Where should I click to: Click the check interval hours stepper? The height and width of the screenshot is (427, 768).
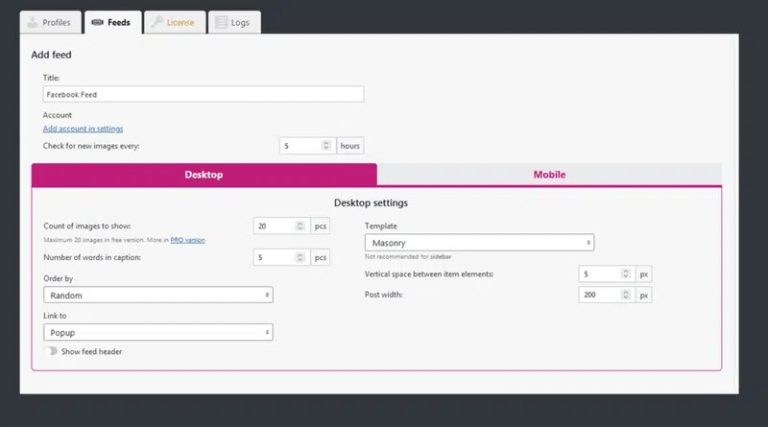326,146
